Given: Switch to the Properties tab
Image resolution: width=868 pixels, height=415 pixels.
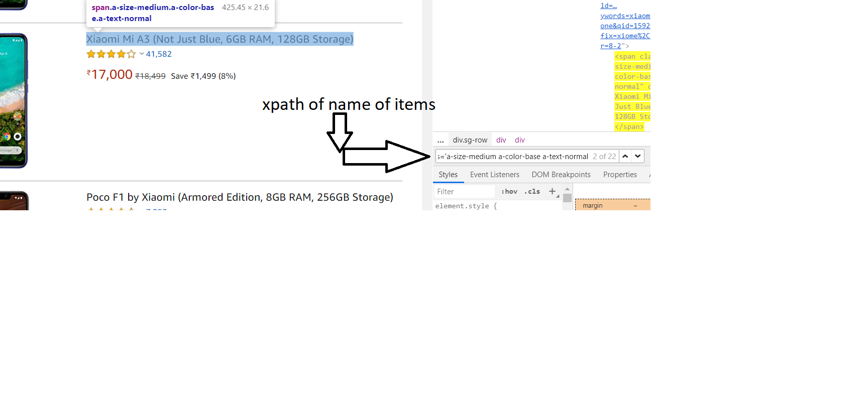Looking at the screenshot, I should [x=620, y=175].
